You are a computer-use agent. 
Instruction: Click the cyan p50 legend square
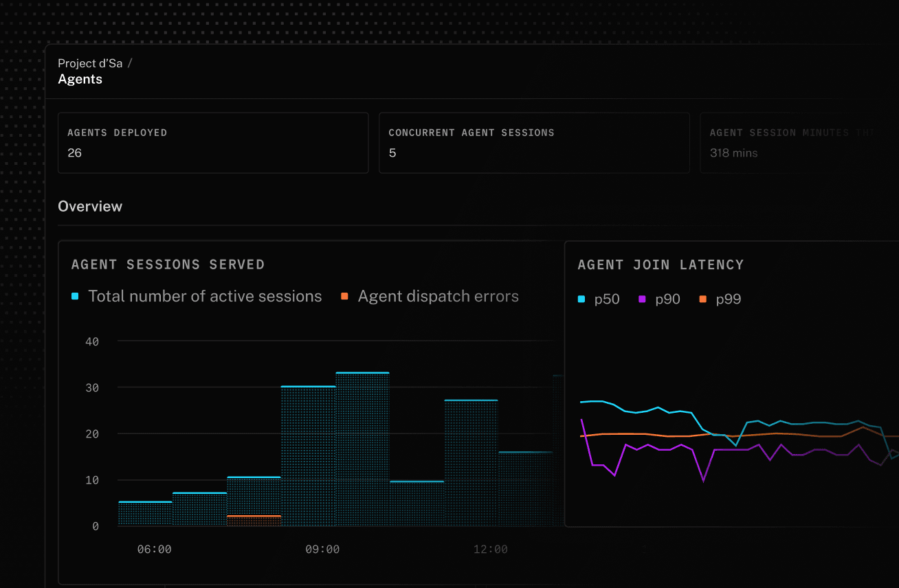pos(581,299)
